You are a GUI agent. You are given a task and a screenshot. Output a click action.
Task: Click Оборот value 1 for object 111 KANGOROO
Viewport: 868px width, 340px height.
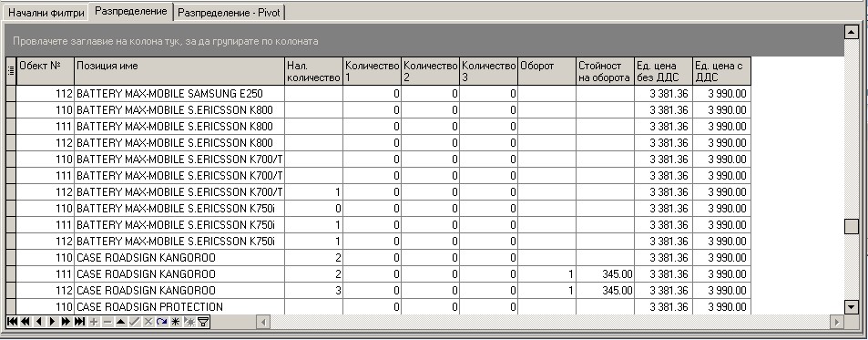tap(546, 274)
